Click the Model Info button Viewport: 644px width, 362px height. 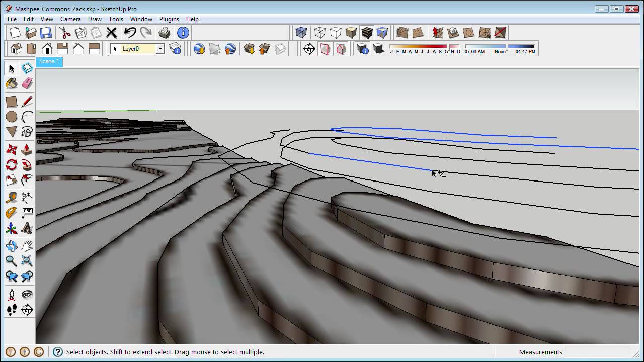(183, 33)
